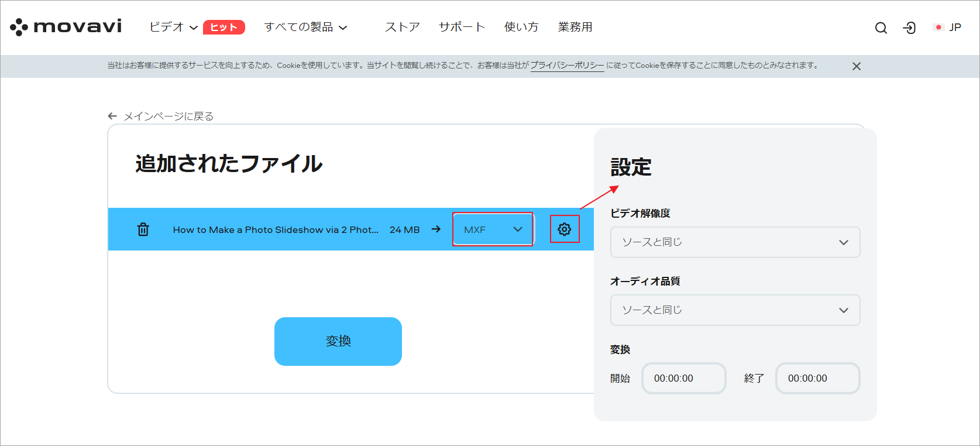Click the back arrow to main page
Image resolution: width=980 pixels, height=446 pixels.
[x=112, y=116]
